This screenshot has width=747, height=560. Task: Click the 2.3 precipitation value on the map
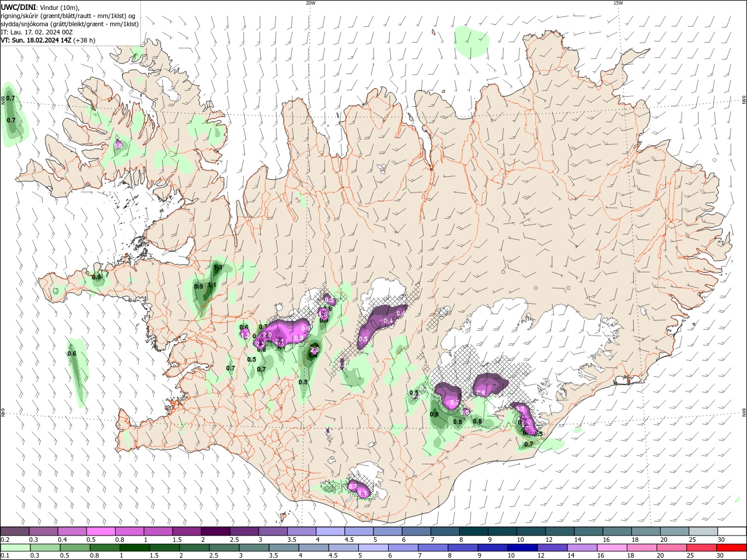coord(314,350)
